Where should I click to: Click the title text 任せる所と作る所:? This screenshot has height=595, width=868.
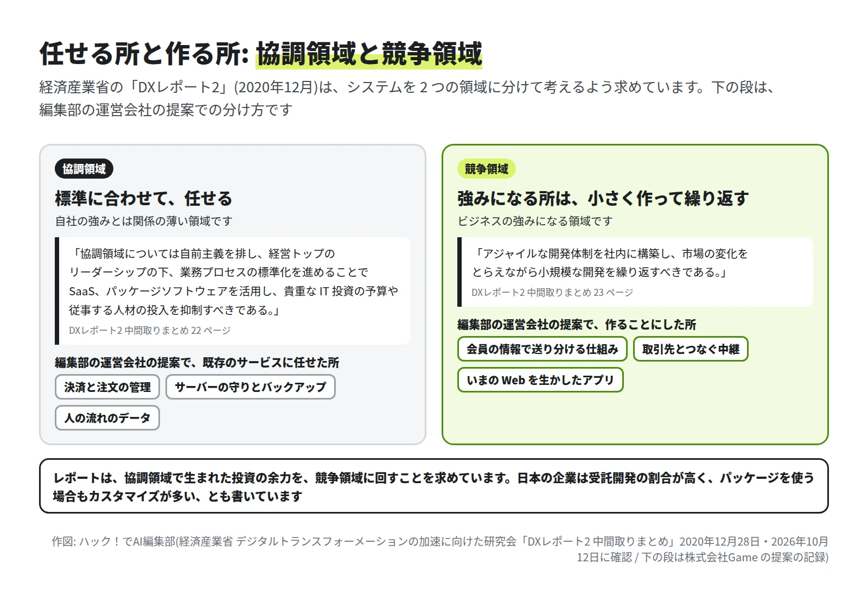click(144, 54)
